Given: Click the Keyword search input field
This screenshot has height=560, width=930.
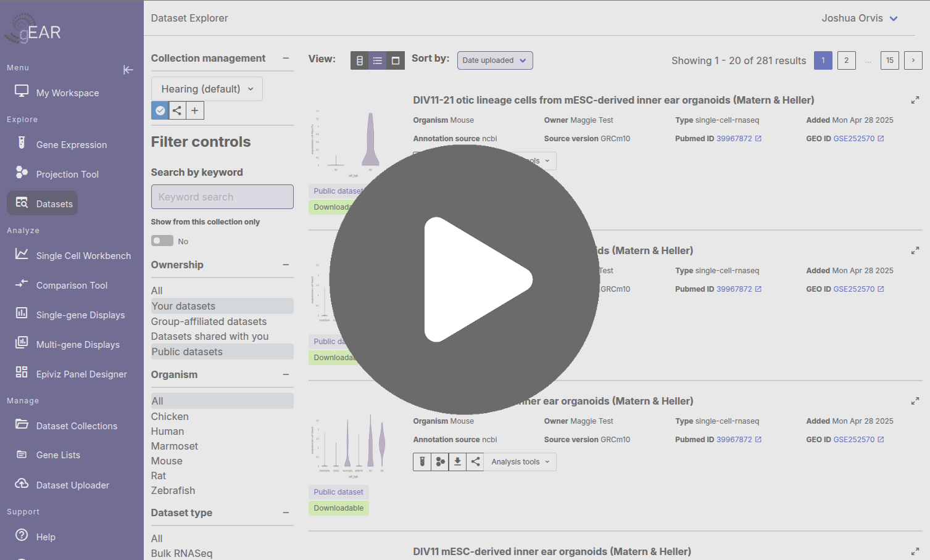Looking at the screenshot, I should coord(222,197).
